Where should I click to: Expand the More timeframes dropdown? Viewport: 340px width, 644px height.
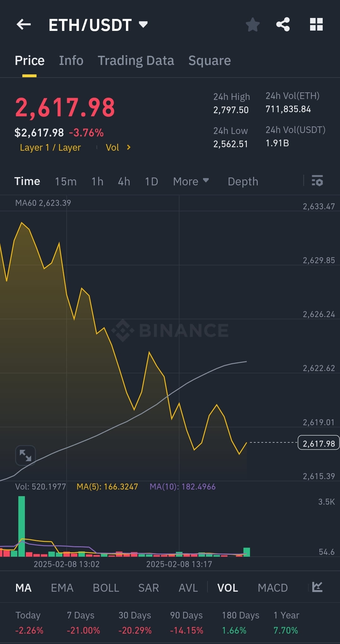pos(191,181)
